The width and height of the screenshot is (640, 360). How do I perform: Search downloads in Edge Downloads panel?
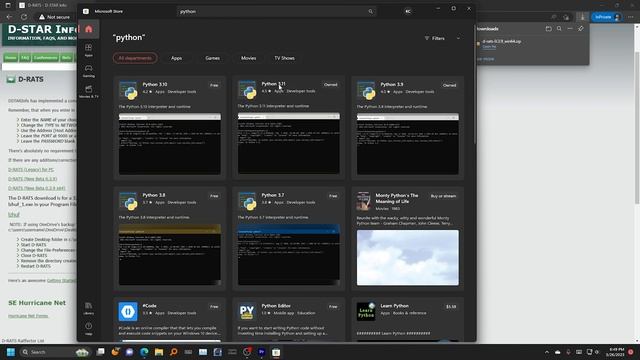point(559,29)
